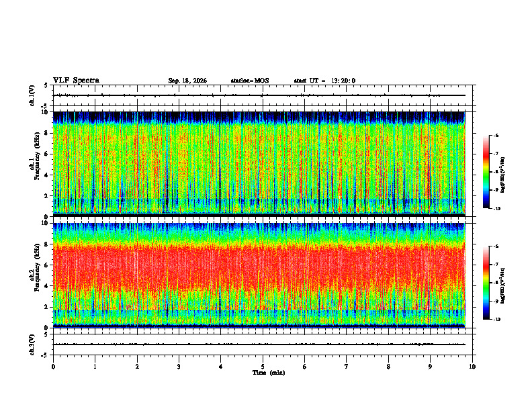The width and height of the screenshot is (532, 411).
Task: Click the ch.1 voltage waveform strip
Action: [259, 95]
